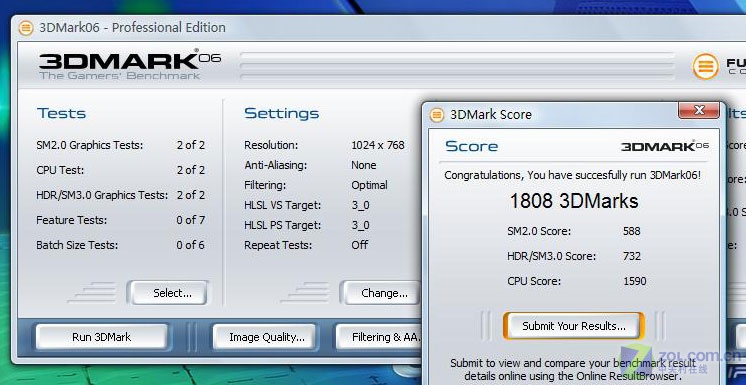Click the 3DMark06 window title icon
This screenshot has height=385, width=746.
pyautogui.click(x=26, y=28)
